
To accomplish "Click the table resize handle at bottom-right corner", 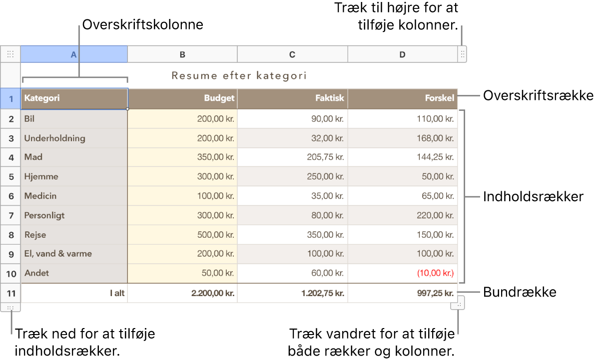I will click(459, 303).
